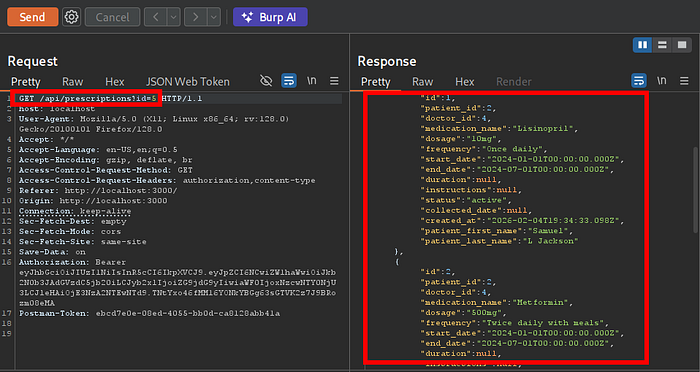This screenshot has width=700, height=372.
Task: Toggle hide non-printable eye icon in Request
Action: 266,80
